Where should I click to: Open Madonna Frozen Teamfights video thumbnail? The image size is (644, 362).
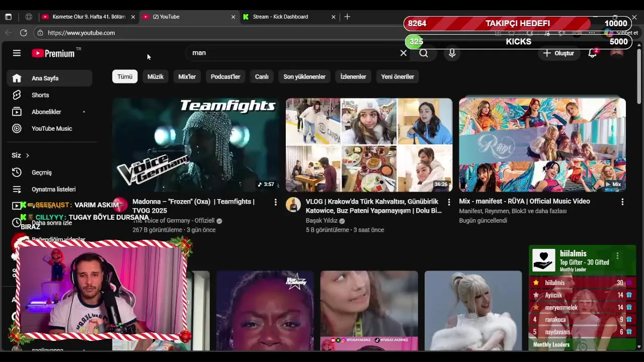pyautogui.click(x=196, y=145)
